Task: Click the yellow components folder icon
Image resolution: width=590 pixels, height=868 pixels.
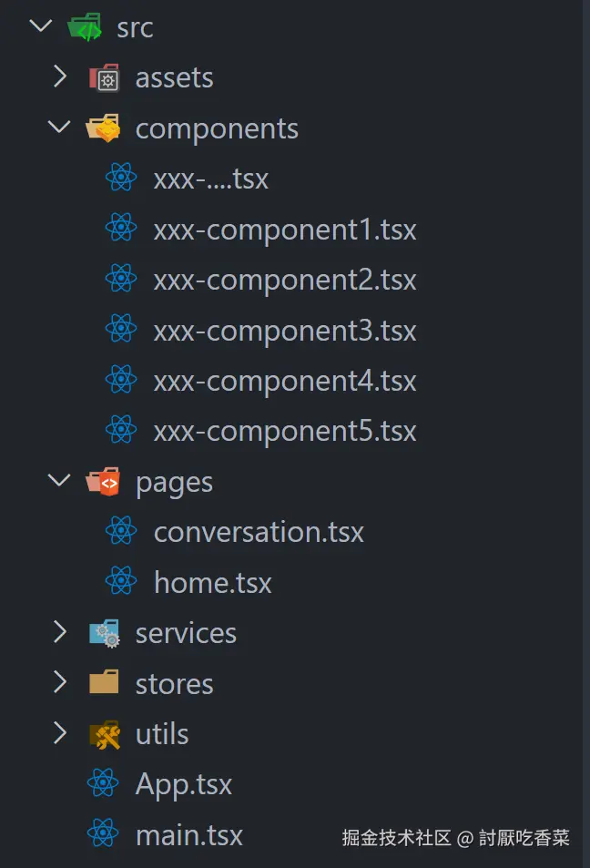Action: pos(103,128)
